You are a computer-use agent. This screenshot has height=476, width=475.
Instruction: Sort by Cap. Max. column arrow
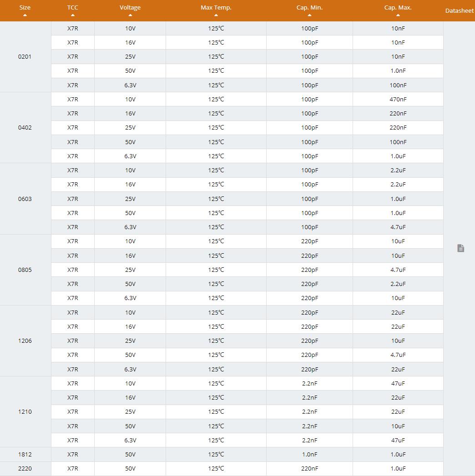tap(398, 15)
